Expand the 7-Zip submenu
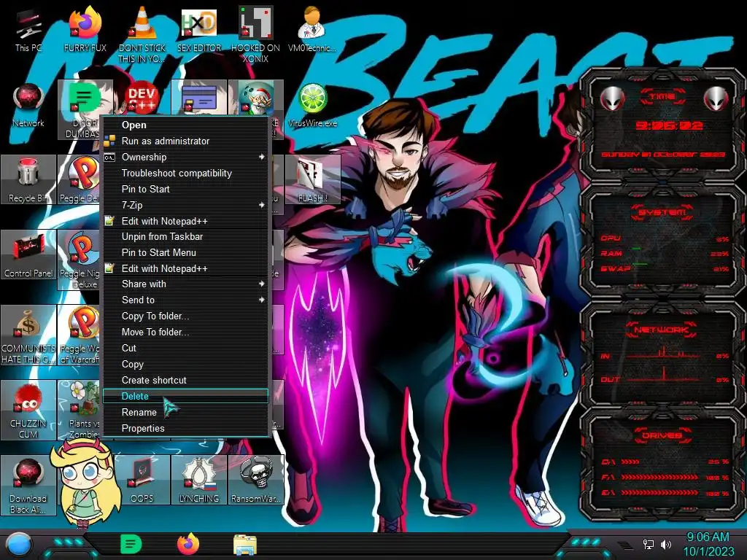The image size is (747, 560). (x=186, y=205)
